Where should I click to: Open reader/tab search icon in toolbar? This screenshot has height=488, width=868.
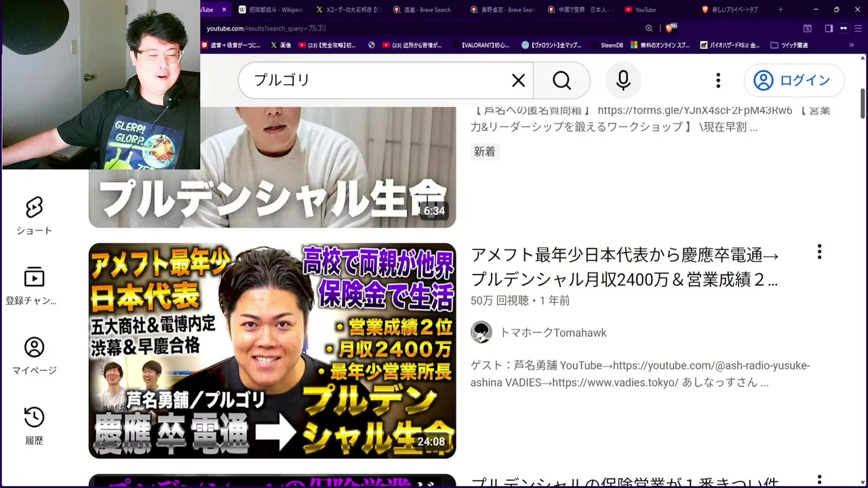coord(807,28)
